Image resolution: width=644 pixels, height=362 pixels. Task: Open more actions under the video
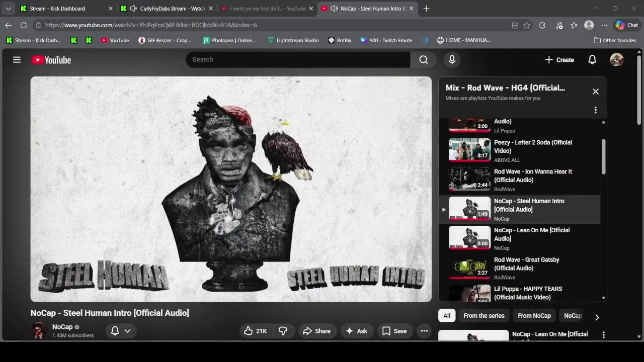coord(424,331)
